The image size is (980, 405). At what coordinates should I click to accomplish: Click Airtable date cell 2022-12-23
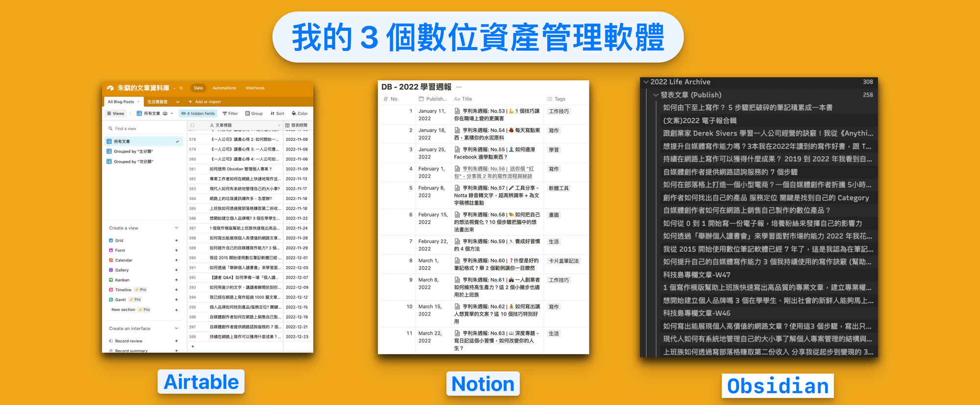tap(297, 337)
